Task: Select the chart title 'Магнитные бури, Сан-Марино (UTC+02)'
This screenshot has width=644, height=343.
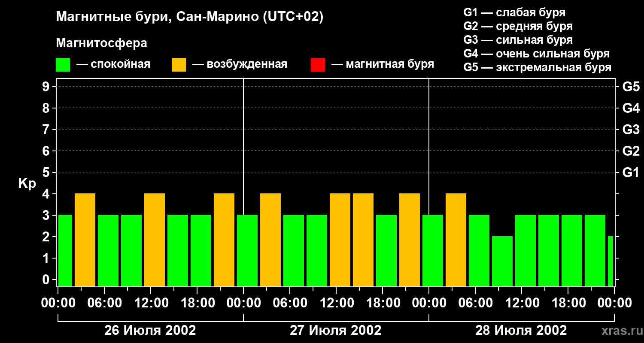Action: pyautogui.click(x=189, y=17)
